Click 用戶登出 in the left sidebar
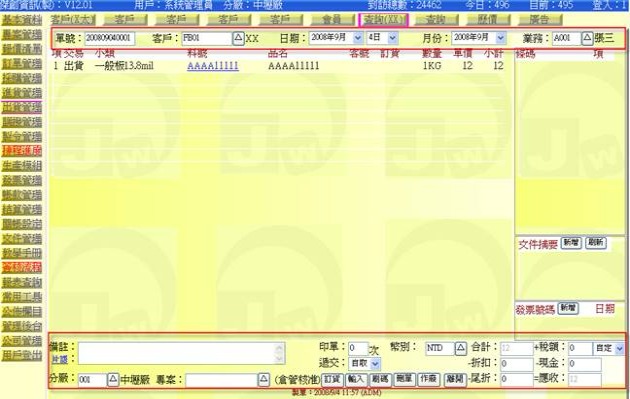This screenshot has width=630, height=399. (22, 355)
